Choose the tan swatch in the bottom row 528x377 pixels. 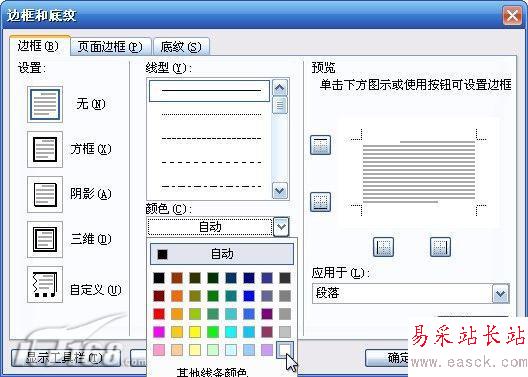177,350
